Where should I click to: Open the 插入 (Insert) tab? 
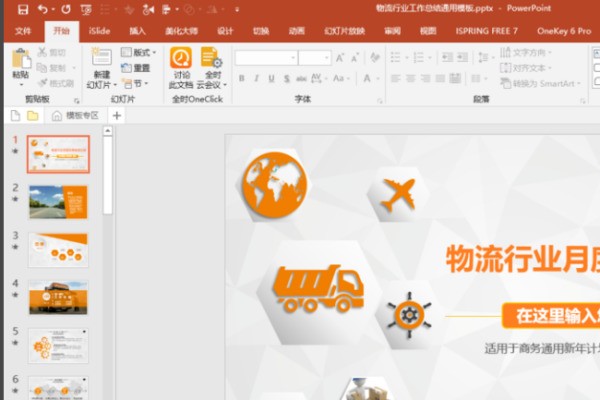138,31
